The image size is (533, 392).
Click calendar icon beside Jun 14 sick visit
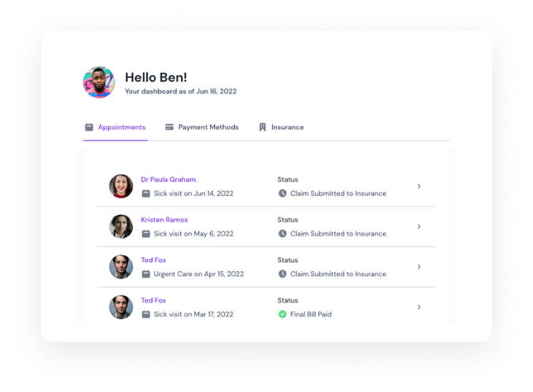pyautogui.click(x=146, y=194)
